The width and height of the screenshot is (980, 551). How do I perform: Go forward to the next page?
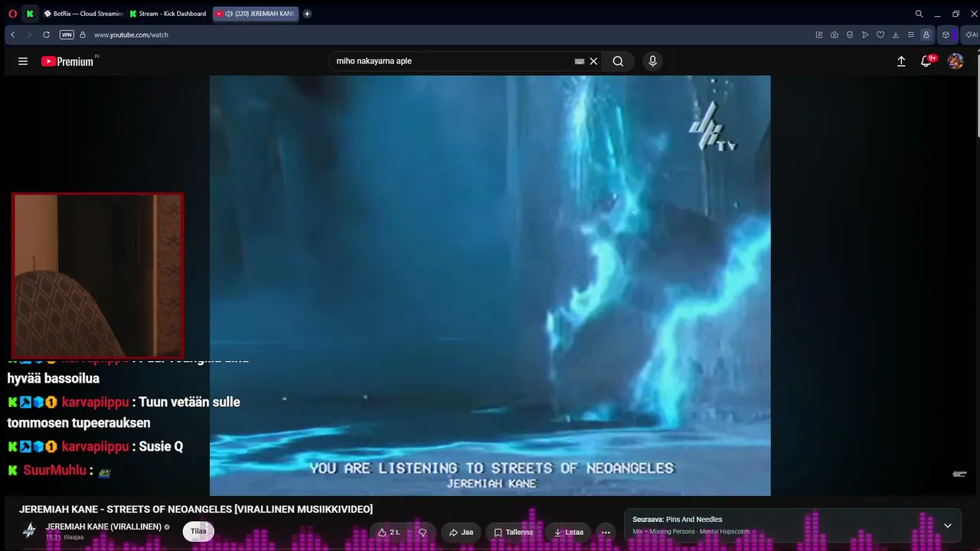(x=29, y=34)
